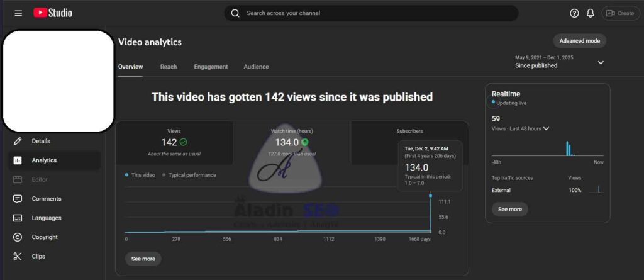The height and width of the screenshot is (280, 644).
Task: Type in Search across your channel field
Action: (x=377, y=13)
